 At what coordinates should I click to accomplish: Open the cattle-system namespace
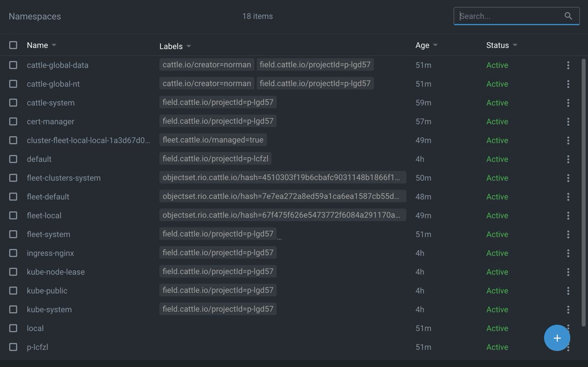pyautogui.click(x=51, y=103)
